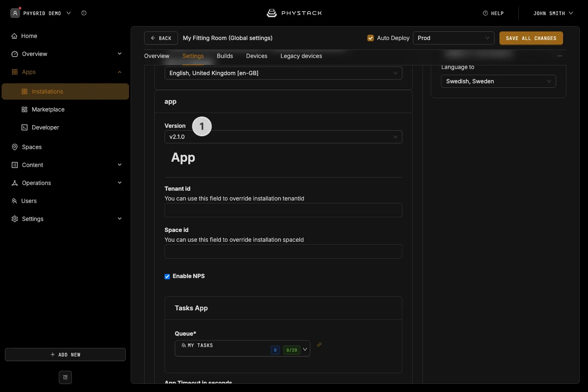Expand the Operations sidebar section chevron
The width and height of the screenshot is (588, 392).
click(120, 183)
